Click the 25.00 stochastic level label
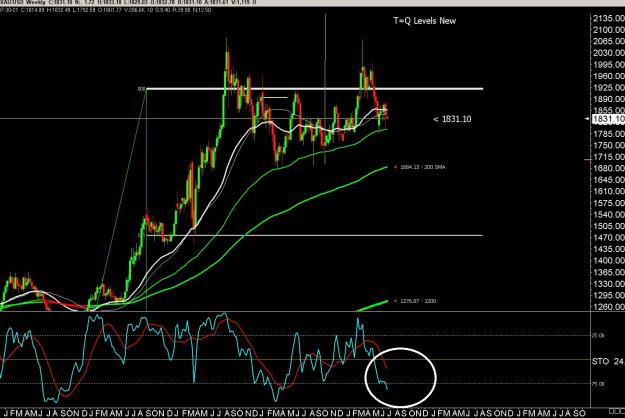The height and width of the screenshot is (418, 625). pos(598,336)
